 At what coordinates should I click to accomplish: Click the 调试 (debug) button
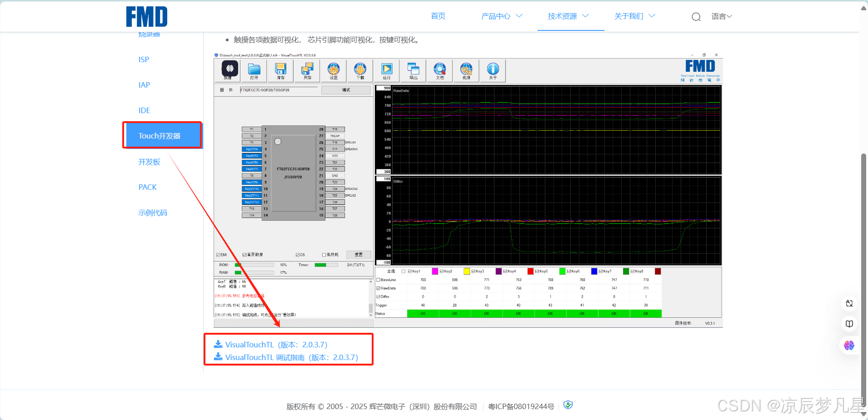[346, 90]
